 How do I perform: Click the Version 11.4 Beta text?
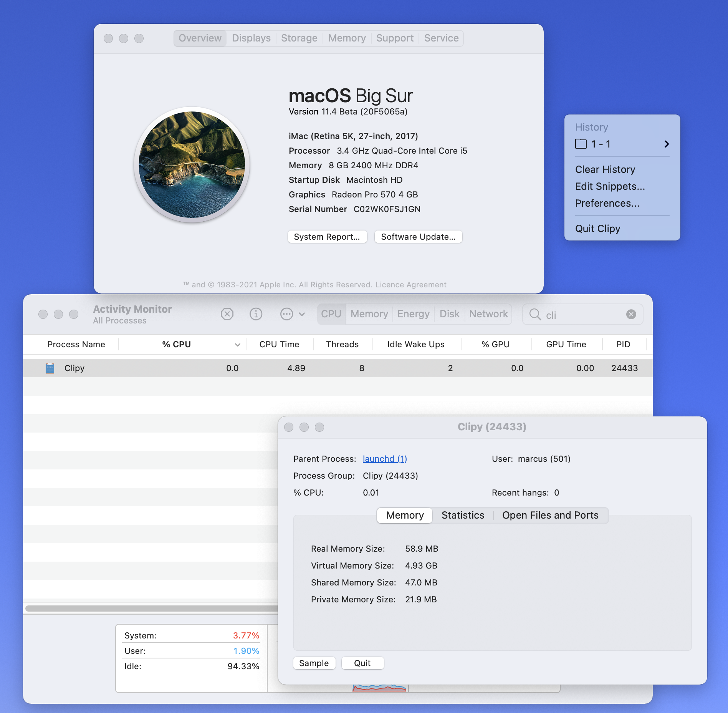point(348,111)
